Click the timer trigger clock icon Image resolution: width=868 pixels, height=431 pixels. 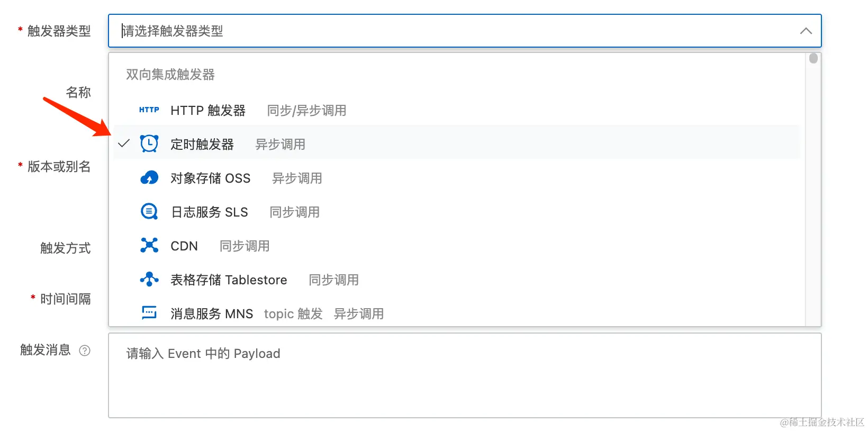[x=149, y=143]
